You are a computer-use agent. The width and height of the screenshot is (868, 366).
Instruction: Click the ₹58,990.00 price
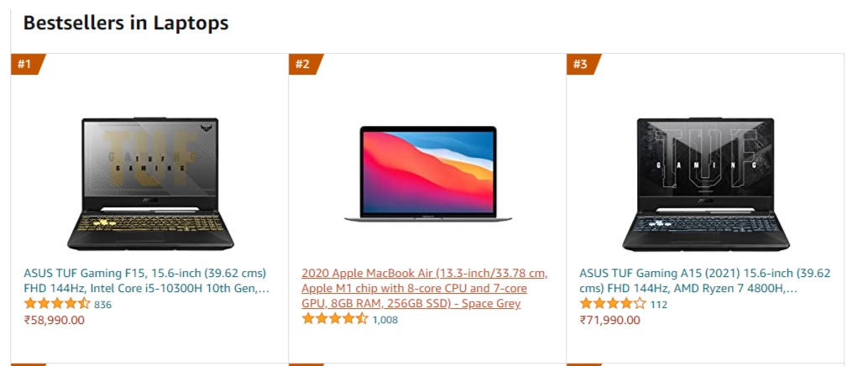55,320
